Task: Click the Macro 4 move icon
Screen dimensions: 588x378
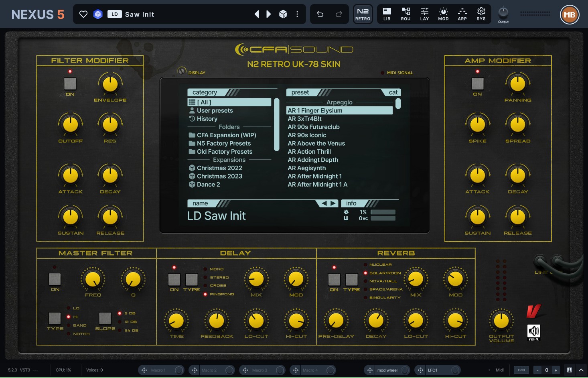Action: 296,370
